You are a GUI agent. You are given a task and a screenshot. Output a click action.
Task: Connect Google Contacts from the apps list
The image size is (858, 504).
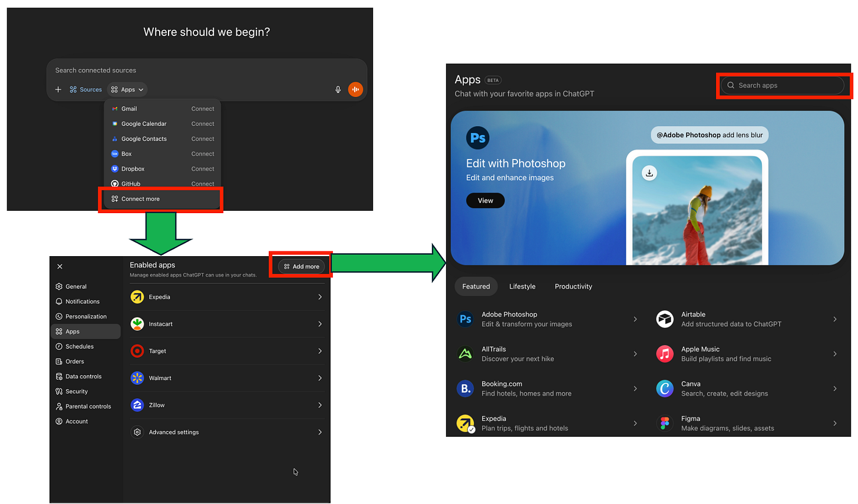point(203,139)
